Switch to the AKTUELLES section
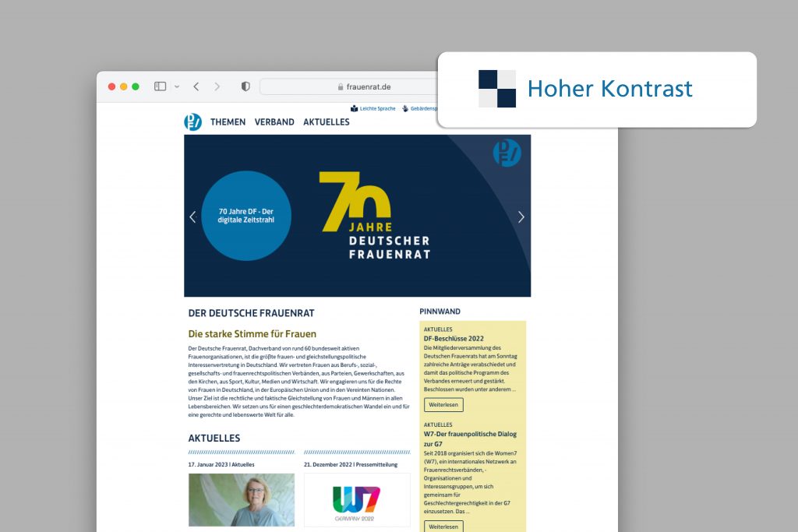Screen dimensions: 798x532 pyautogui.click(x=326, y=122)
